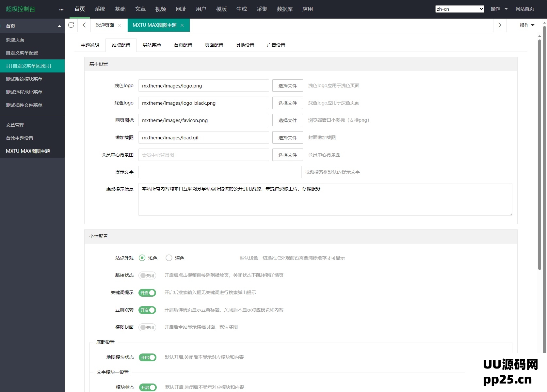
Task: Select MXTU MAX图图主题 in the sidebar
Action: (x=27, y=151)
